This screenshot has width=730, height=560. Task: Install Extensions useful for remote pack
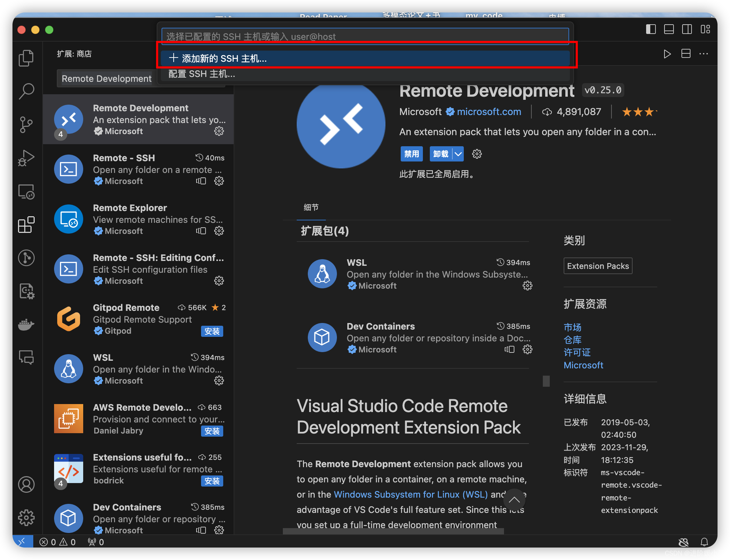point(212,481)
